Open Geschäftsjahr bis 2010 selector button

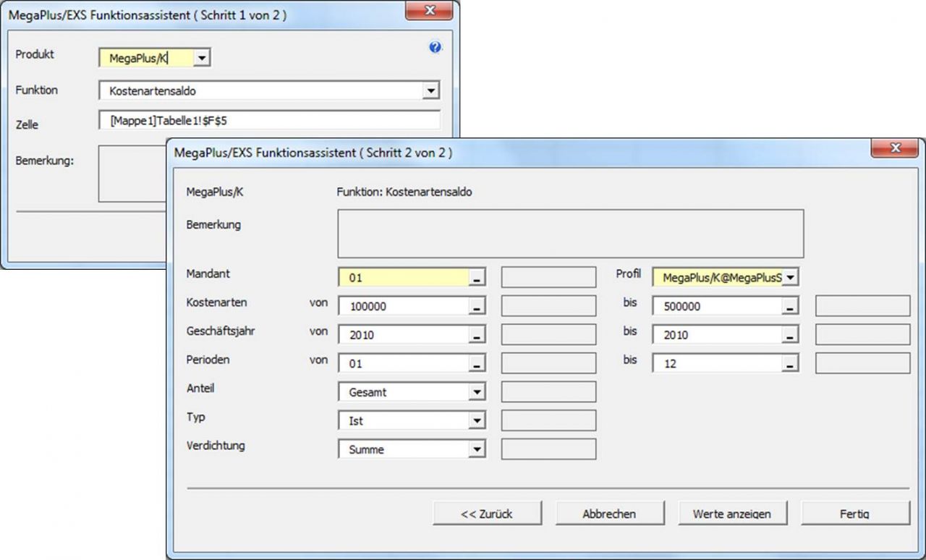point(791,335)
